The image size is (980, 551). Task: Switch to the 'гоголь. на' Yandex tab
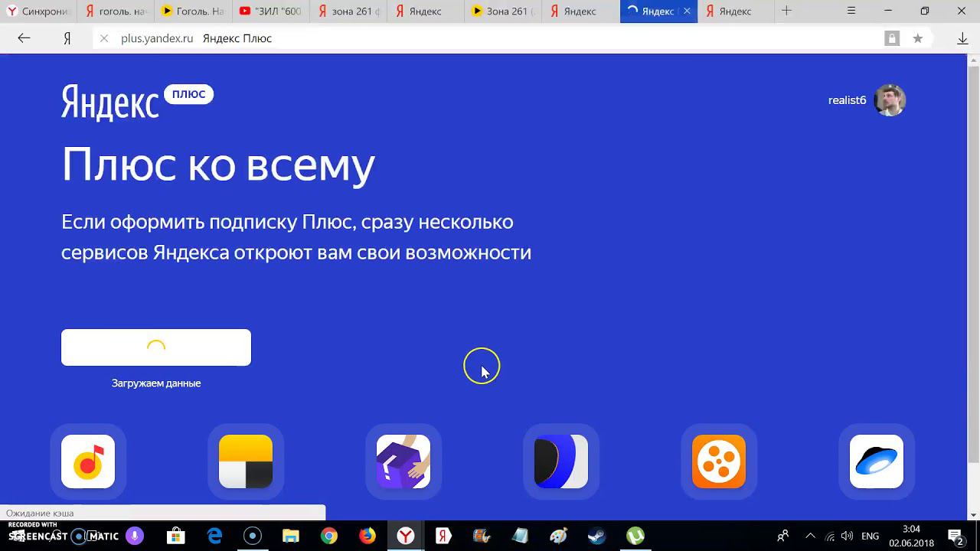point(116,11)
